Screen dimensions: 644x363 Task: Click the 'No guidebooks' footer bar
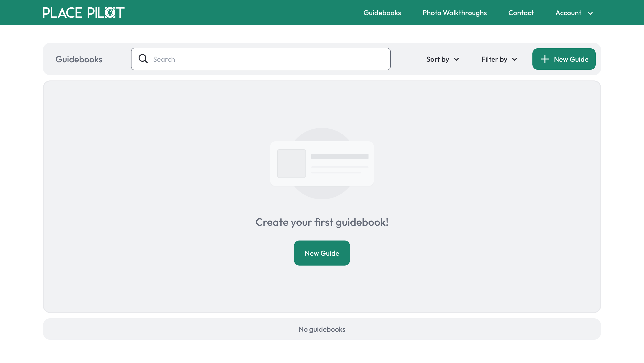coord(322,329)
